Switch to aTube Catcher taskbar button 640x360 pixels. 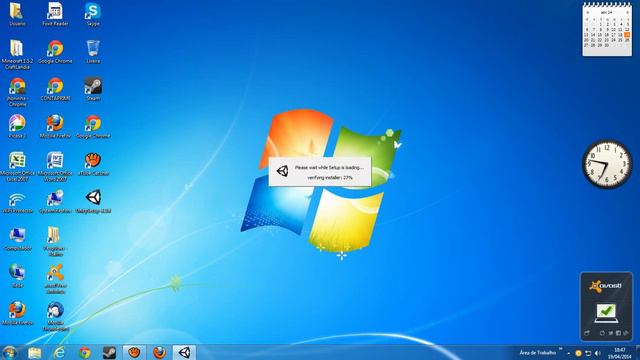pos(134,353)
